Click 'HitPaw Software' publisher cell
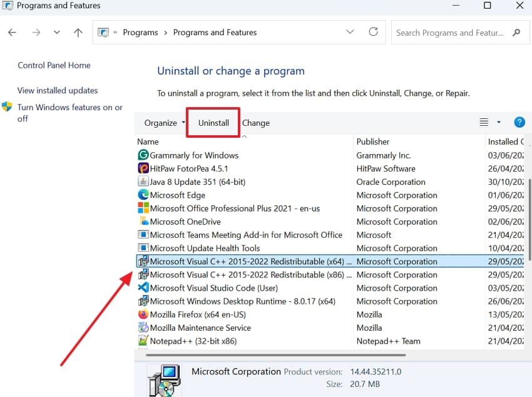 [386, 168]
